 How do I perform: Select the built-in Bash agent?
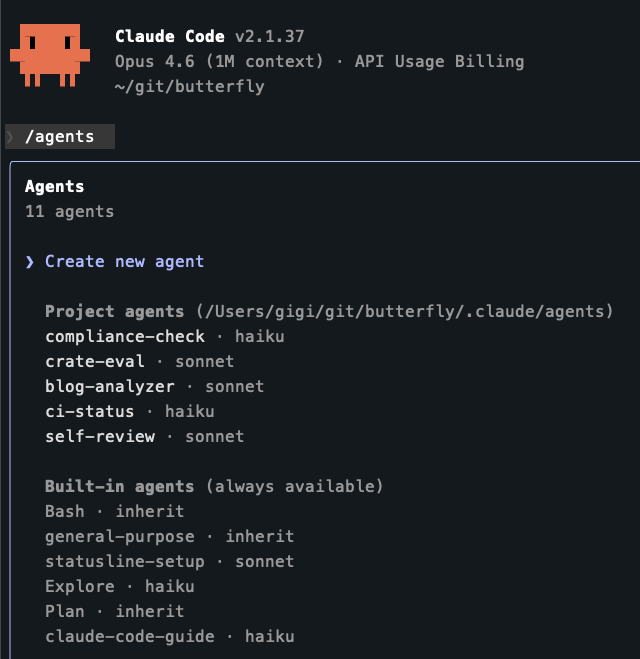[65, 512]
